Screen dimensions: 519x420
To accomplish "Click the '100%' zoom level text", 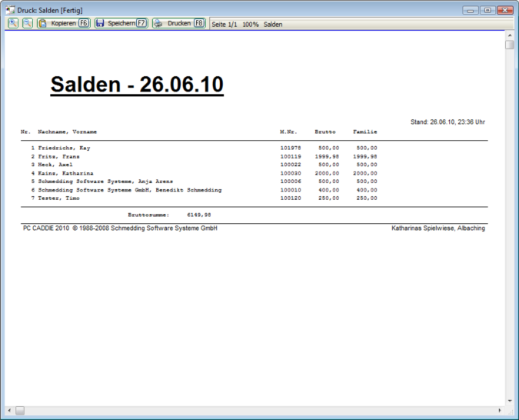I will pyautogui.click(x=251, y=24).
